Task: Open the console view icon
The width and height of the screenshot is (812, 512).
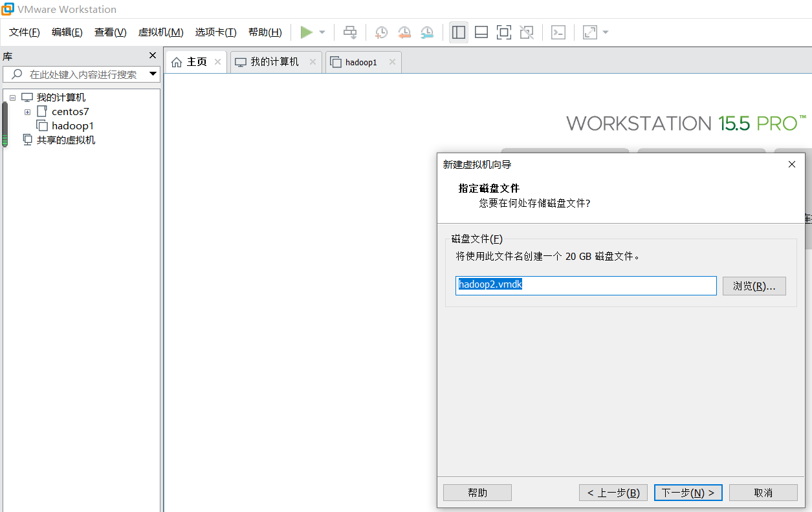Action: coord(558,32)
